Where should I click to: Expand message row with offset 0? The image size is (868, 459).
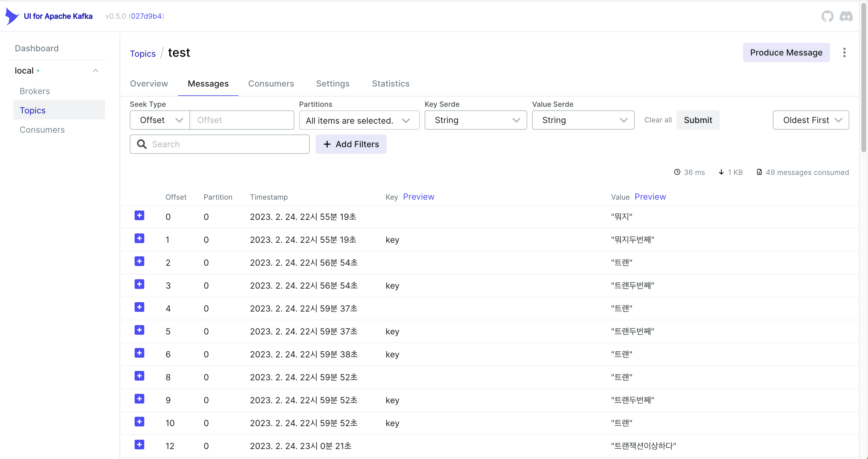point(139,216)
